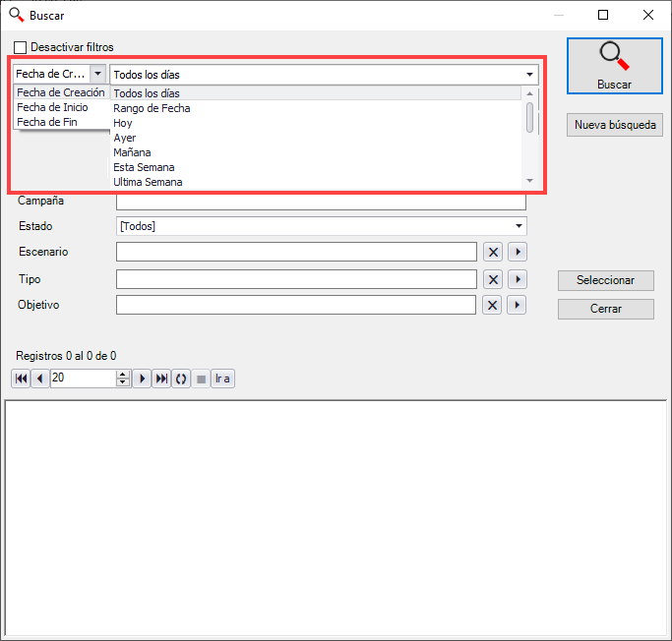Select Ayer option in date list

pos(316,138)
